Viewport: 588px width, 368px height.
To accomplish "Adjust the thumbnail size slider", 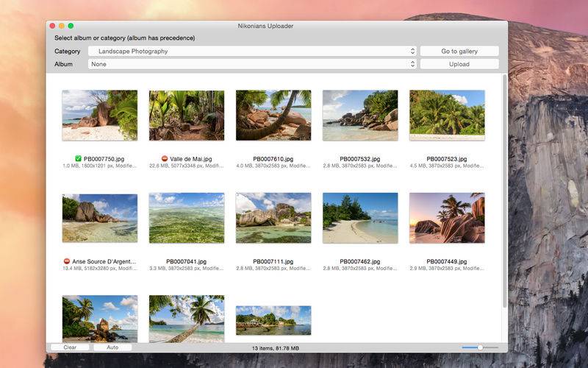I will point(480,347).
